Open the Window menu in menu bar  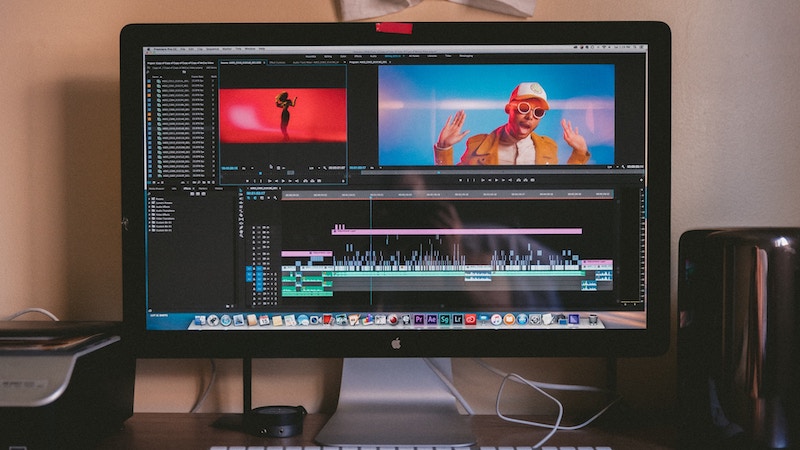[x=250, y=49]
